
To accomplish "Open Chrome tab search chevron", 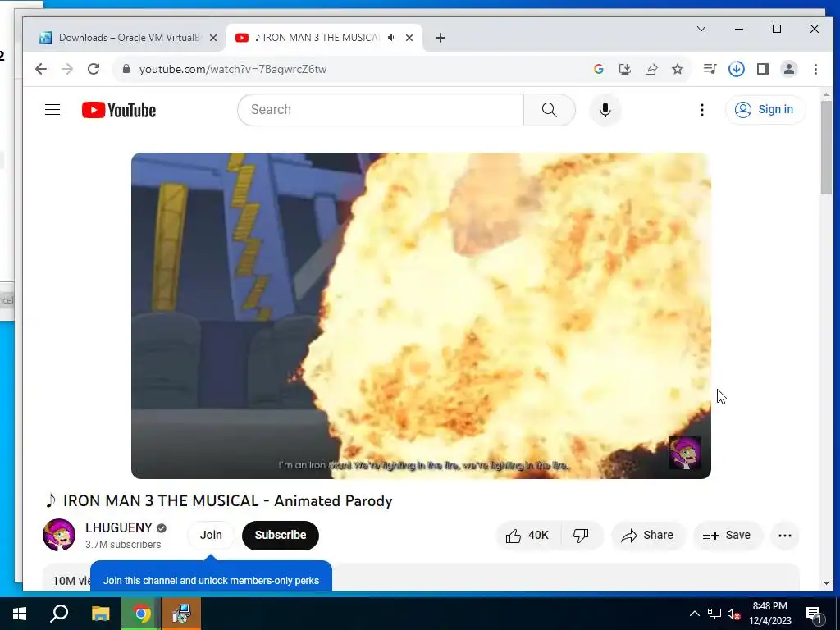I will coord(701,29).
